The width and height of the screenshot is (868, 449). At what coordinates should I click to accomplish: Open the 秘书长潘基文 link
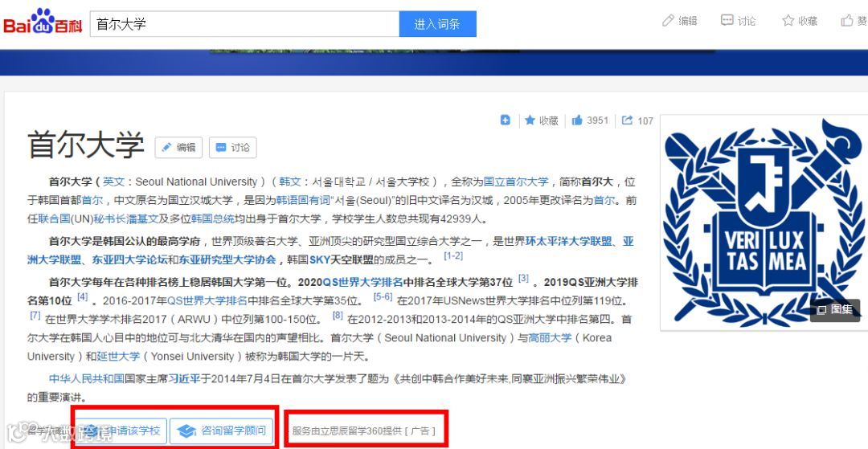pos(126,218)
